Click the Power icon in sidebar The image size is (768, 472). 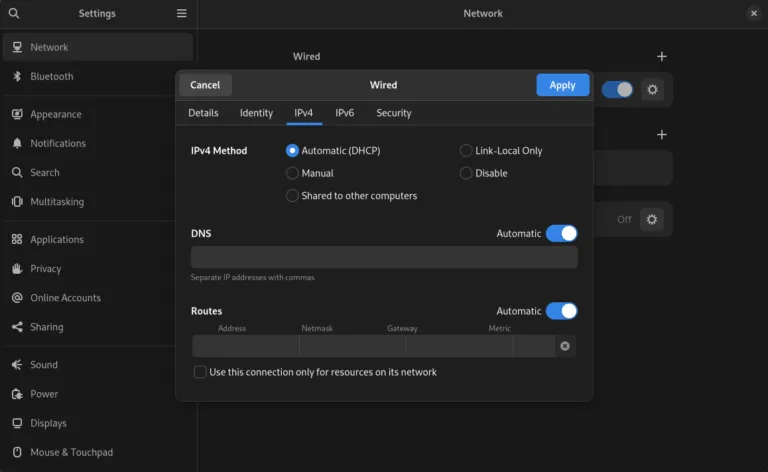coord(17,394)
